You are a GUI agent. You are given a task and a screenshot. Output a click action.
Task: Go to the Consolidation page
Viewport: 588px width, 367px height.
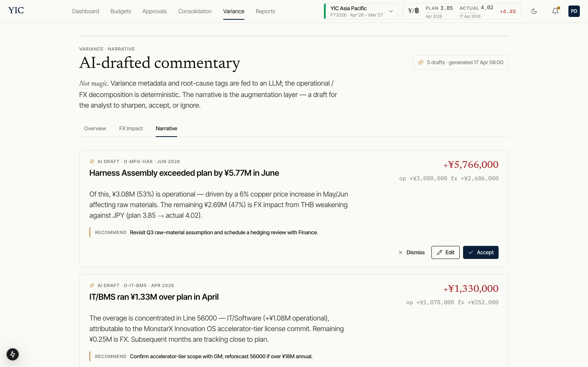195,11
